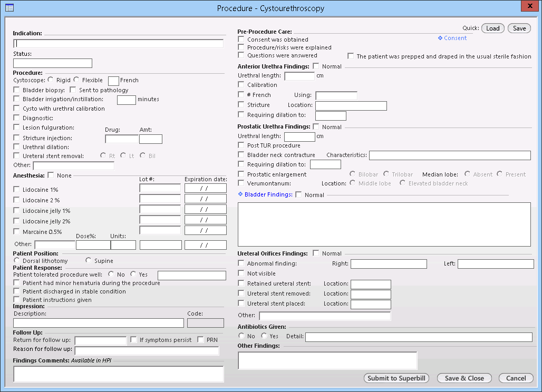This screenshot has height=392, width=542.
Task: Click the diamond icon beside Bladder Findings
Action: (x=240, y=194)
